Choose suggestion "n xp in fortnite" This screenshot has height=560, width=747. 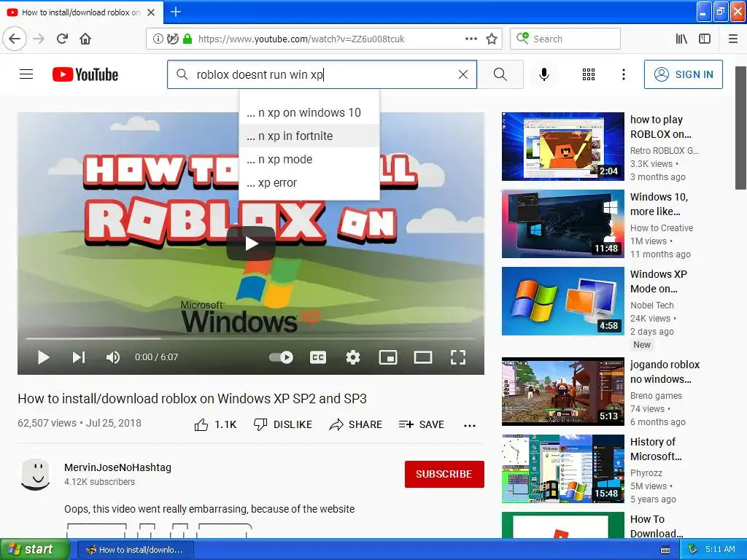(309, 136)
